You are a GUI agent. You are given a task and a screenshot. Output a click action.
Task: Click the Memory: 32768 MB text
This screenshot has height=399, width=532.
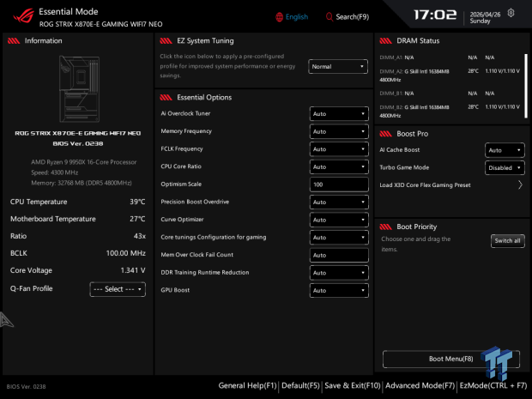coord(82,183)
